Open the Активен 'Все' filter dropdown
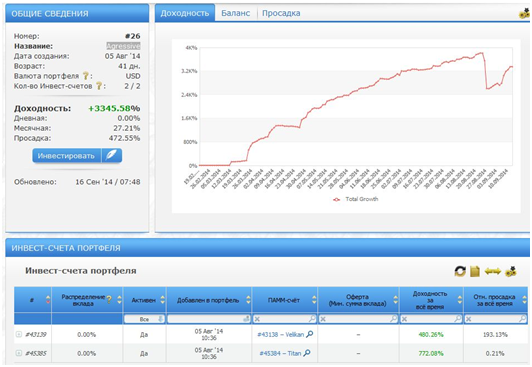The width and height of the screenshot is (532, 367). [x=145, y=319]
